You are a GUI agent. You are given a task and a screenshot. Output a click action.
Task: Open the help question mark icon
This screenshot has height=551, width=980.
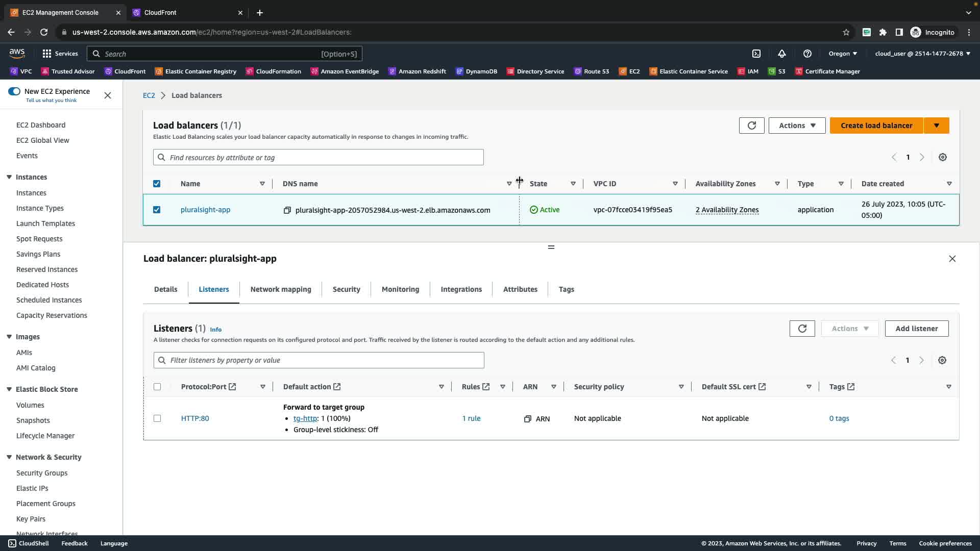(x=807, y=54)
